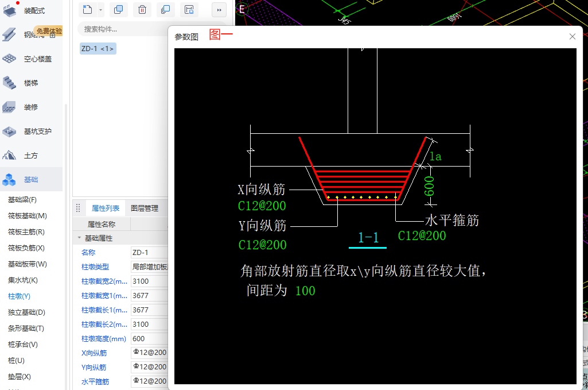
Task: Open the new component dropdown arrow
Action: pos(100,10)
